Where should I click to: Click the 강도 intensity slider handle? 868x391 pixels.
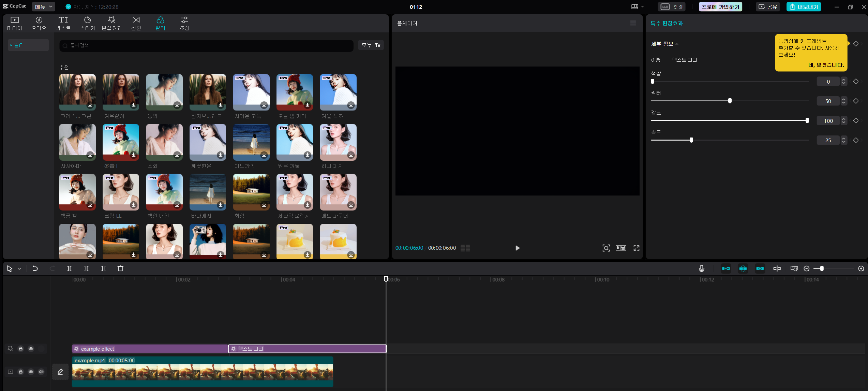(807, 120)
